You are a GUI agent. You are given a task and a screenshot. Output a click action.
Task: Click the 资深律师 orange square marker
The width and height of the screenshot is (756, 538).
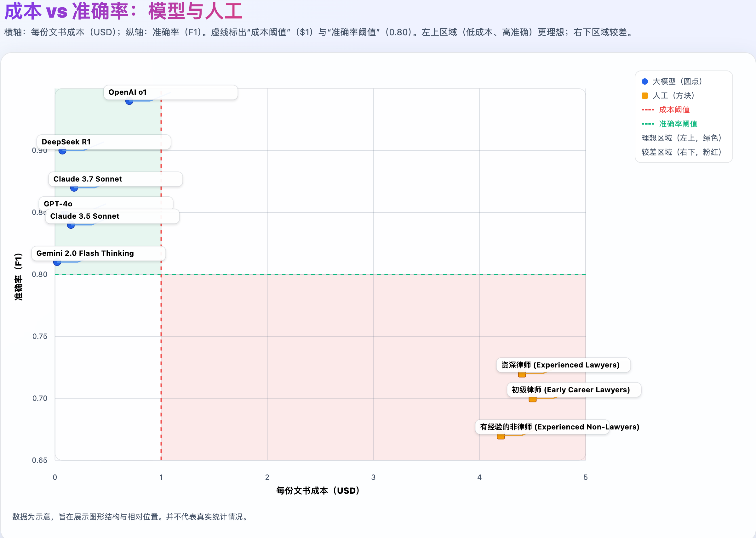(x=522, y=375)
